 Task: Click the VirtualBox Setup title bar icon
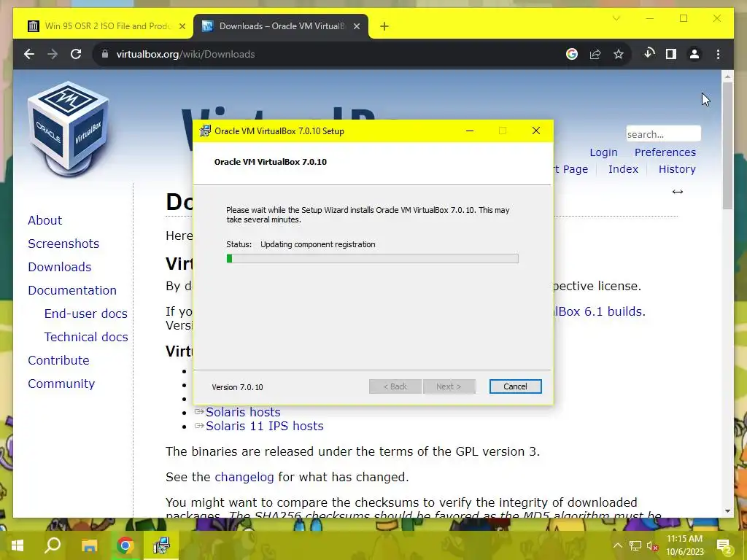click(205, 131)
